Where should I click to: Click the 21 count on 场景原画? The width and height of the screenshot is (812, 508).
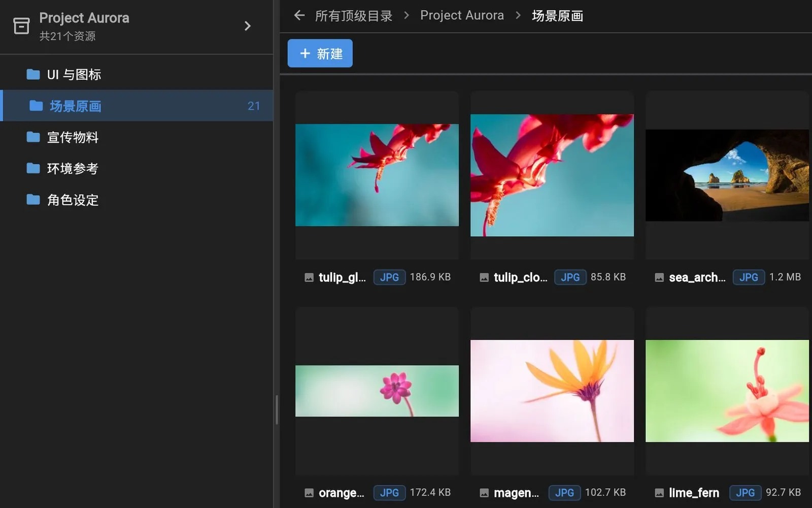click(254, 106)
